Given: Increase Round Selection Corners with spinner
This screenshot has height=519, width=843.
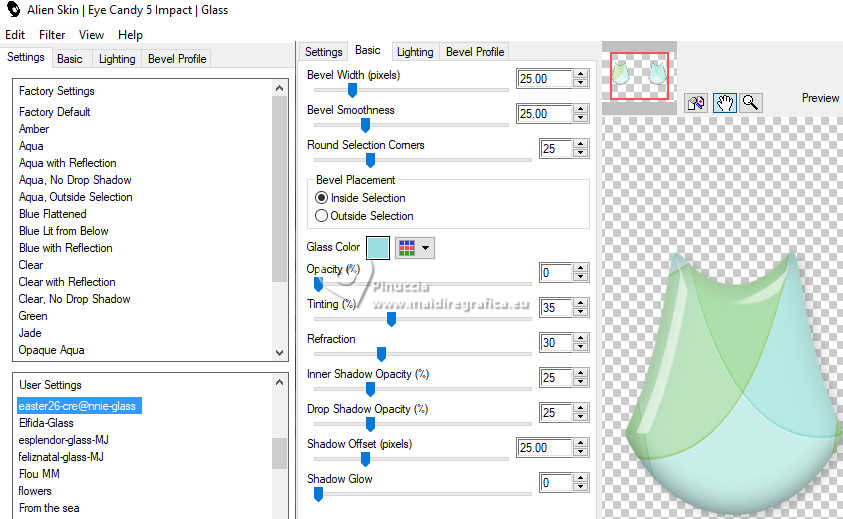Looking at the screenshot, I should point(580,144).
